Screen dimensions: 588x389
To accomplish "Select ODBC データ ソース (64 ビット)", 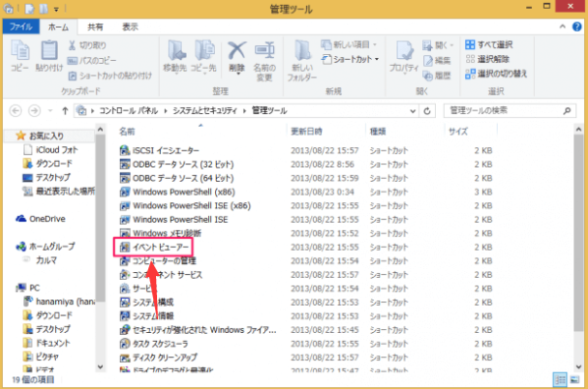I will pyautogui.click(x=177, y=178).
